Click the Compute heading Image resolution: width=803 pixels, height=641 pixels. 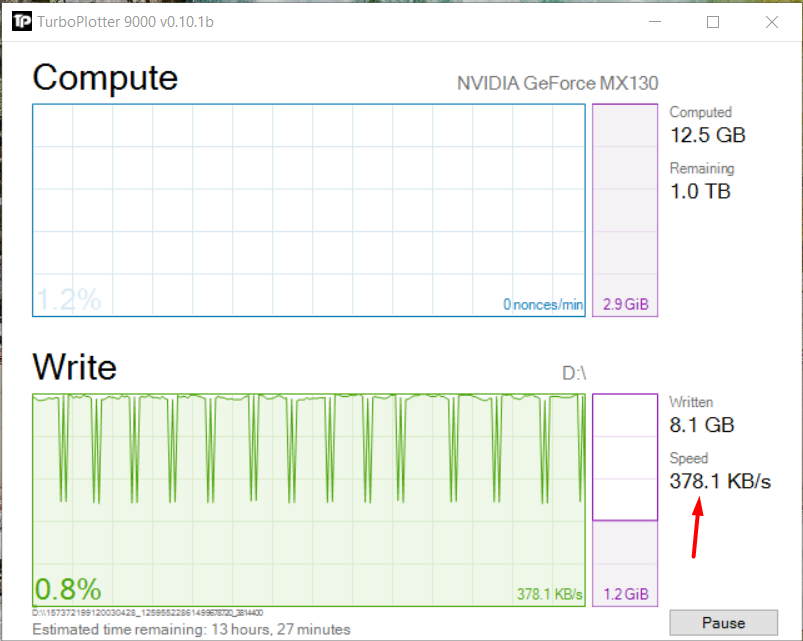coord(105,78)
